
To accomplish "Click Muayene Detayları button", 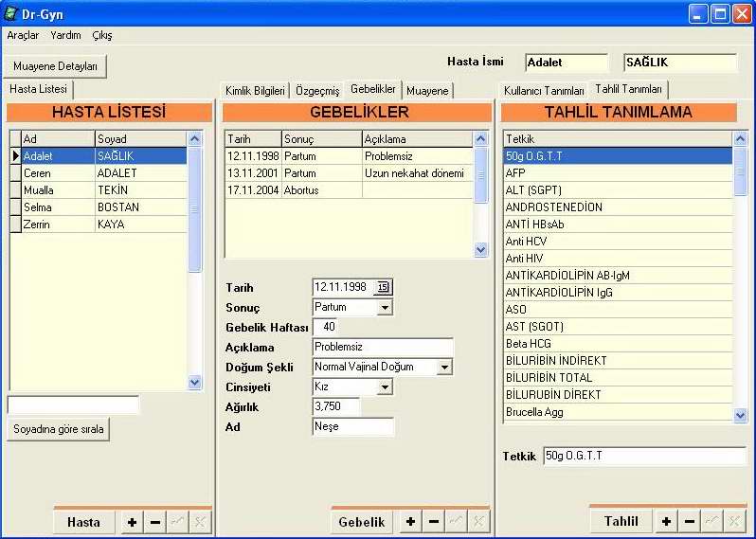I will coord(55,66).
